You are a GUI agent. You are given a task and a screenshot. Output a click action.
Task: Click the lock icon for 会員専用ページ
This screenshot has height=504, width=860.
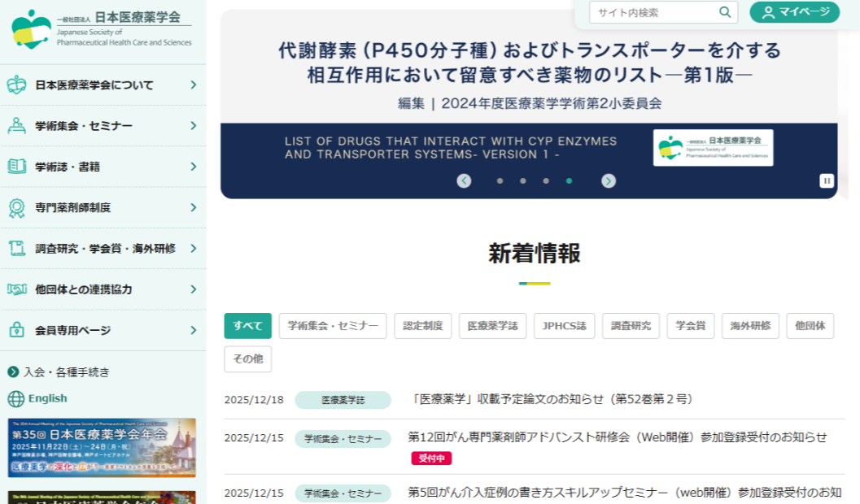pos(16,330)
